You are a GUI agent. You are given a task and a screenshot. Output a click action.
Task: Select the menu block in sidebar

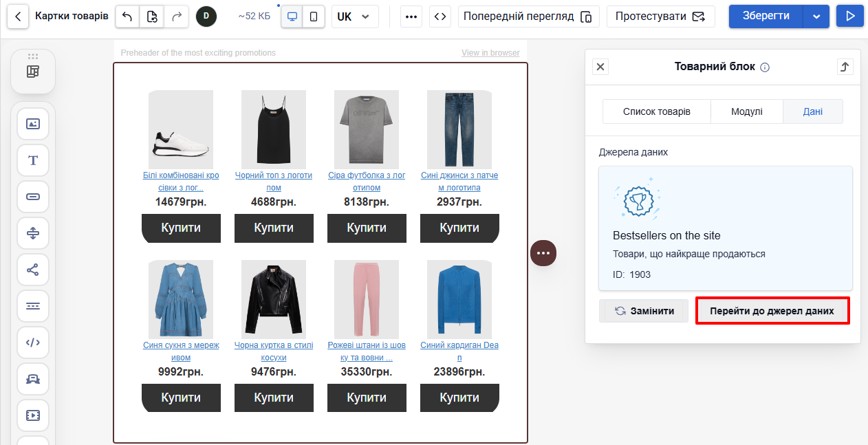click(33, 306)
